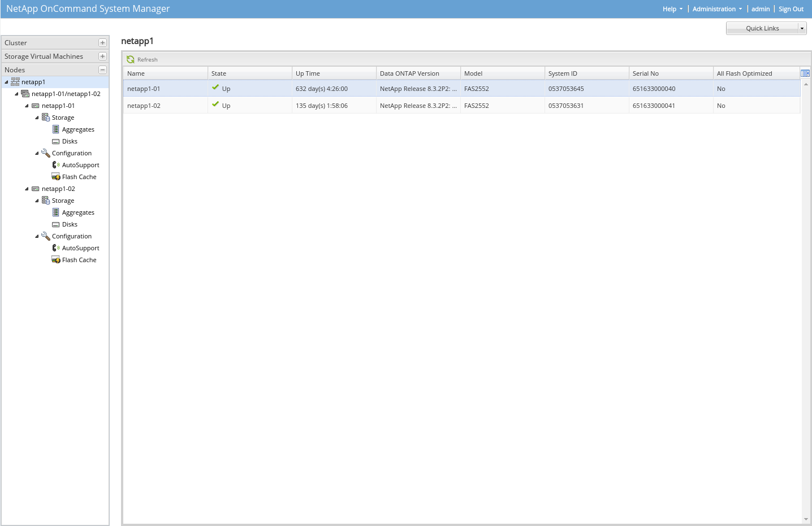Screen dimensions: 812x526
Task: Select the netapp1-02 row name cell
Action: coord(165,106)
